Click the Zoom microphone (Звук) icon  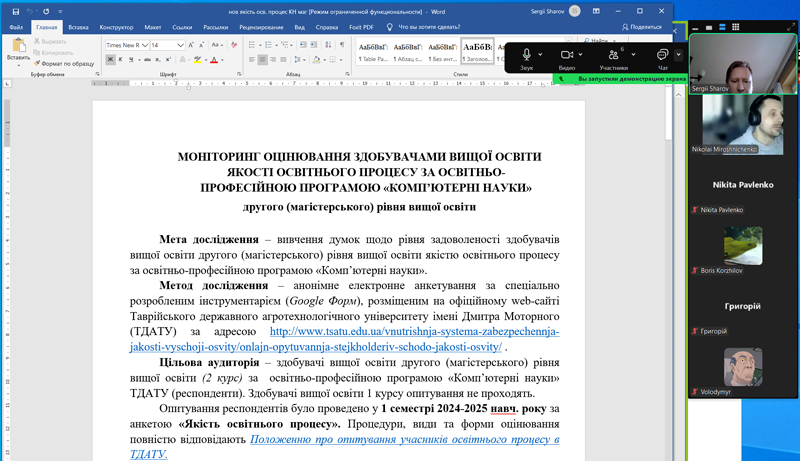click(x=526, y=54)
